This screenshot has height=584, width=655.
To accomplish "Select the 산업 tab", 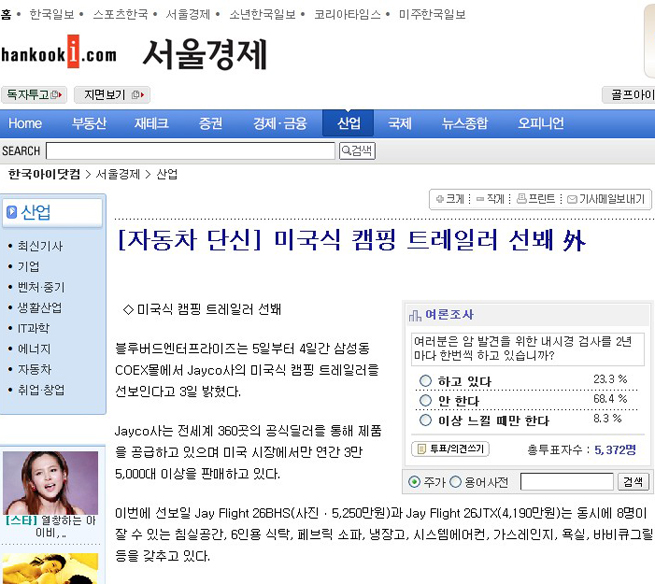I will (x=348, y=123).
